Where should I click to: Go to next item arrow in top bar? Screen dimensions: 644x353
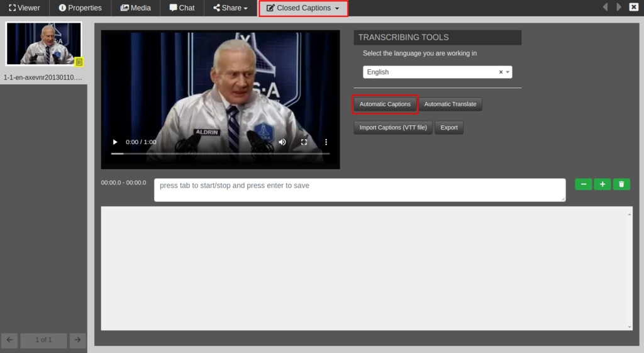coord(619,7)
